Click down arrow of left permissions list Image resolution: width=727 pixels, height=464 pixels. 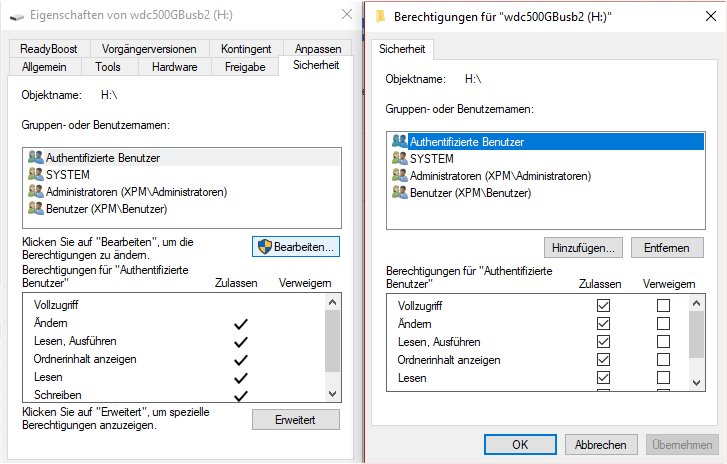[332, 394]
